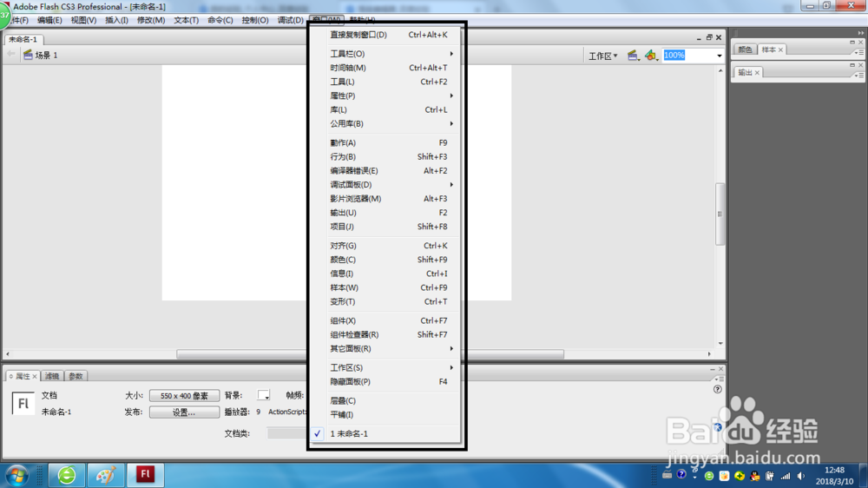Click the stage horizontal scrollbar thumb
868x488 pixels.
370,354
